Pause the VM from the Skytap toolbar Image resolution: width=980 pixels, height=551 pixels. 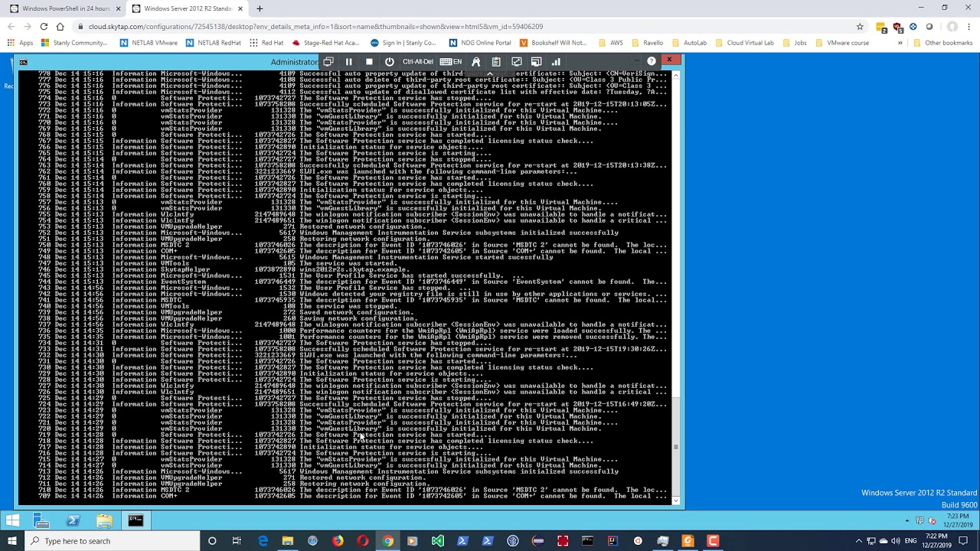349,62
